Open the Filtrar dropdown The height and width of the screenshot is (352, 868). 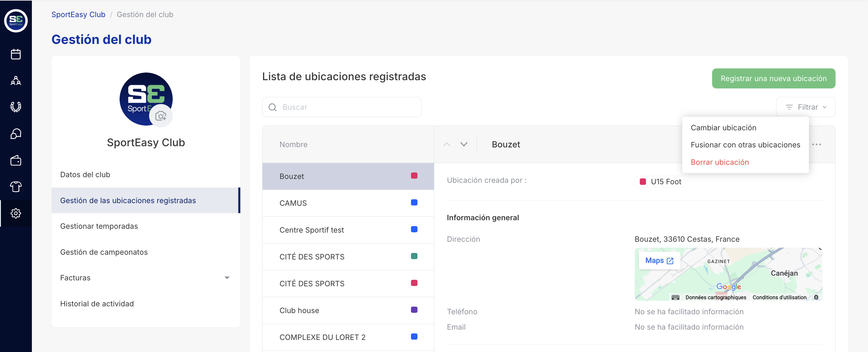[805, 107]
